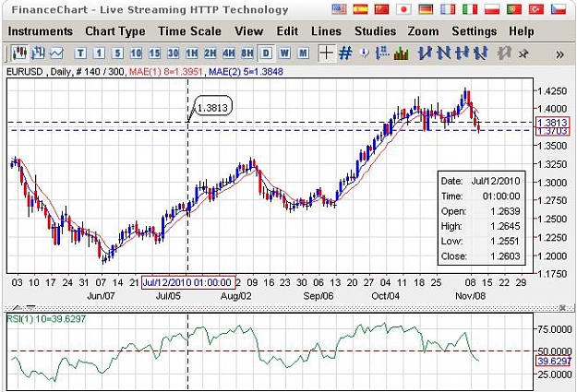Select the Japanese flag language

pos(403,9)
